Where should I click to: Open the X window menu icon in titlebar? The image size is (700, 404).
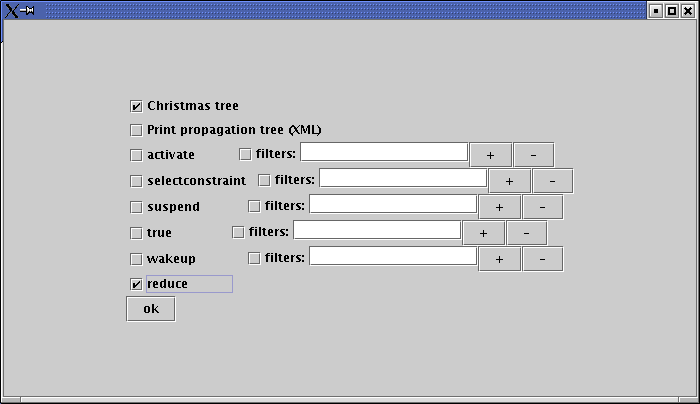click(17, 9)
